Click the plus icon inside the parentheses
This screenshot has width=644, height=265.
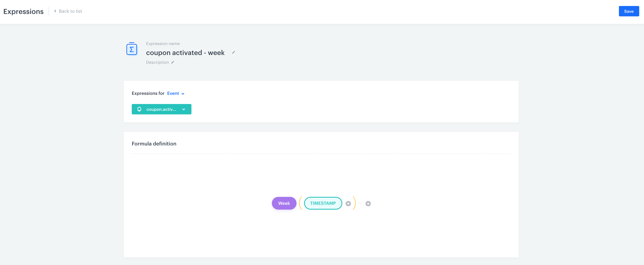[x=348, y=203]
